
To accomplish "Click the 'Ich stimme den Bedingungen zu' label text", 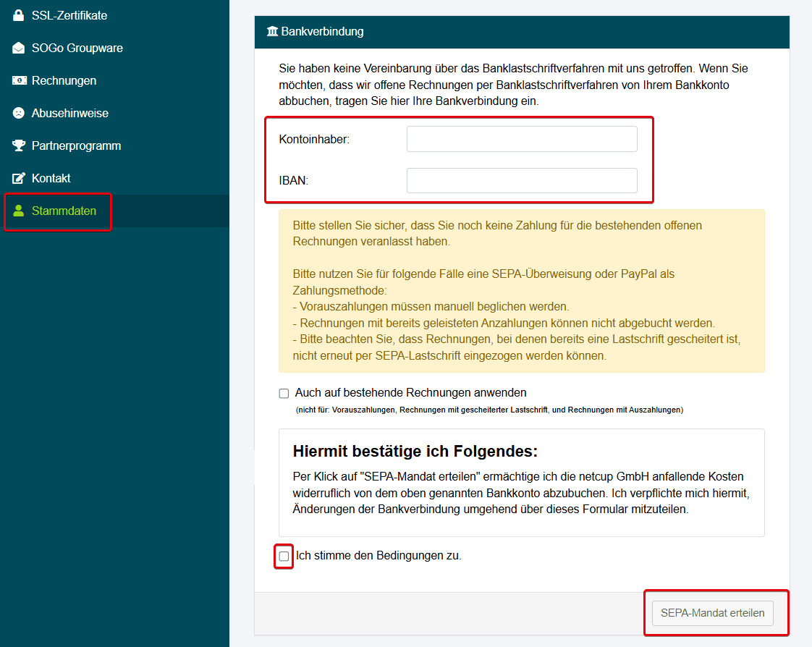I will coord(378,556).
